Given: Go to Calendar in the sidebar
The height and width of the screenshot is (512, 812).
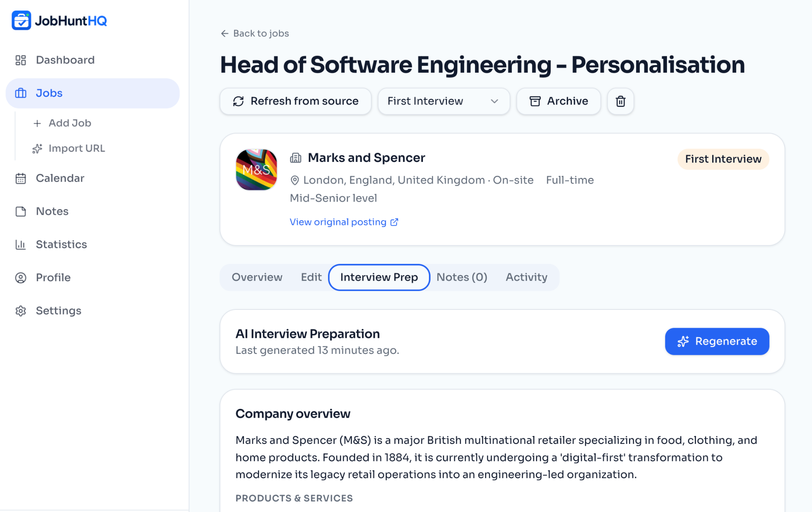Looking at the screenshot, I should pos(93,178).
